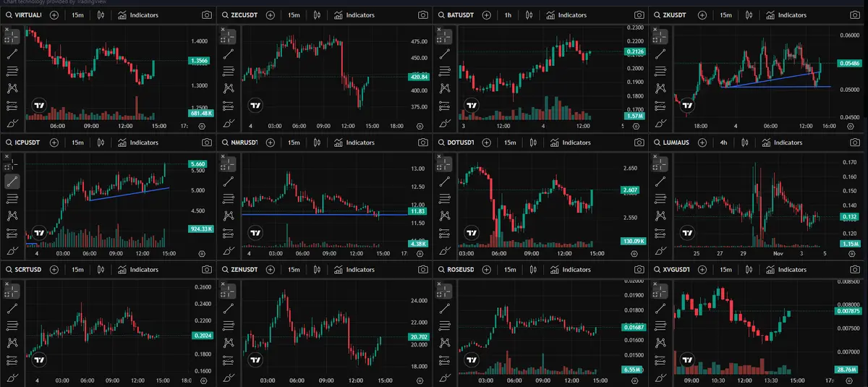
Task: Select the highlighted trend line tool on ICPUSDT chart
Action: coord(12,181)
